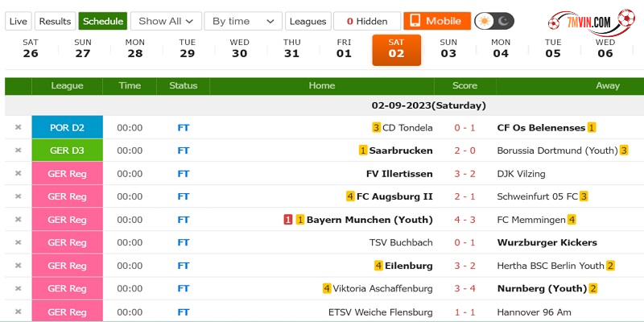Expand the By time sort dropdown
This screenshot has width=644, height=322.
[242, 21]
